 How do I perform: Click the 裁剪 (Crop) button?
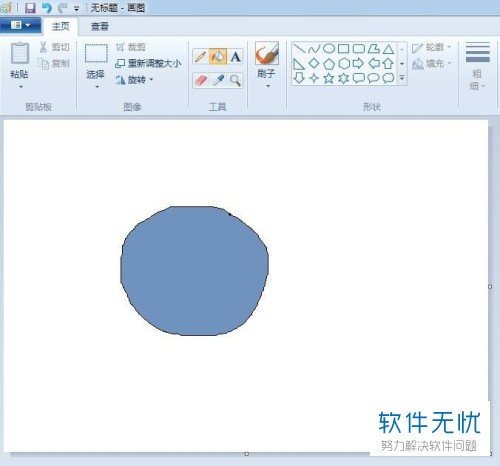(131, 47)
